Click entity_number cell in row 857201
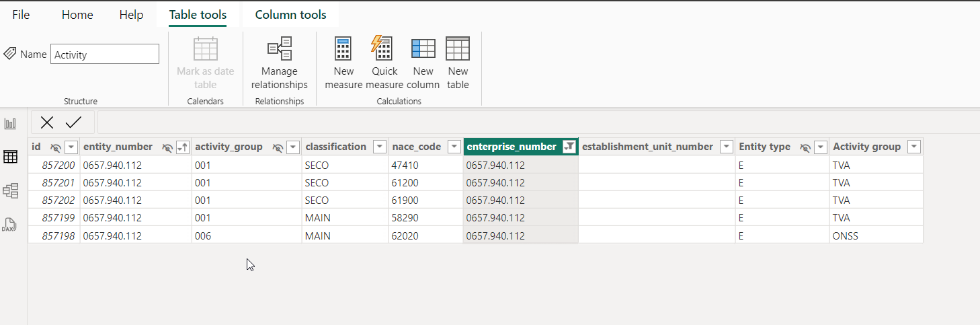980x325 pixels. (136, 182)
